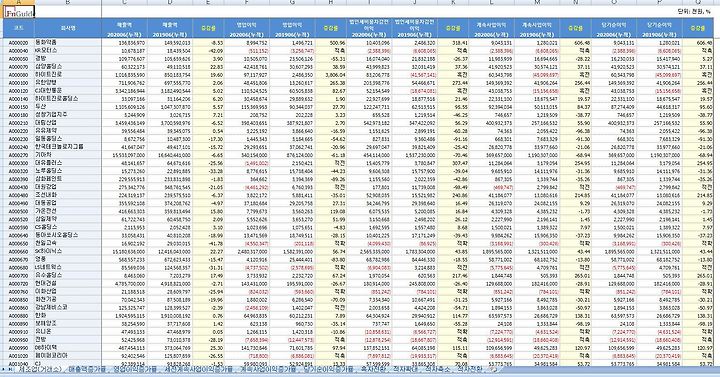Switch to the 당기순이익증가율 sheet tab
The image size is (720, 377).
click(x=327, y=369)
